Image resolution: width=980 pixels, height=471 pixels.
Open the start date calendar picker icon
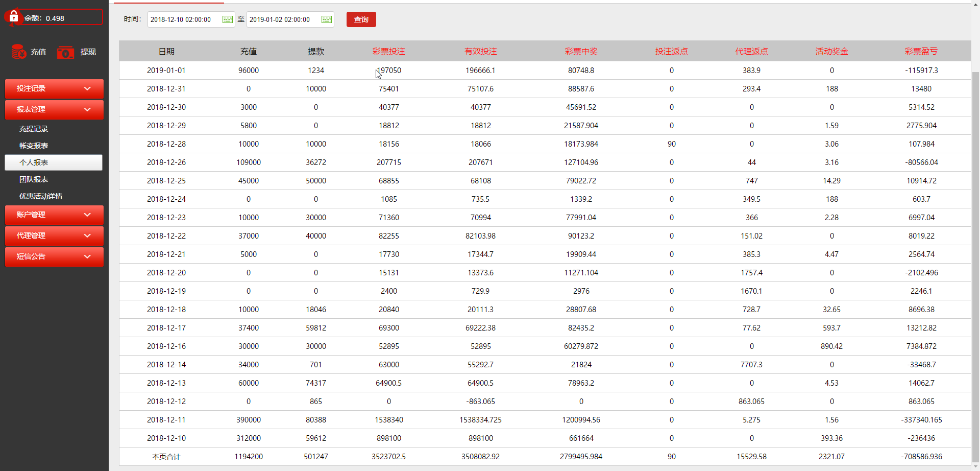[x=227, y=19]
